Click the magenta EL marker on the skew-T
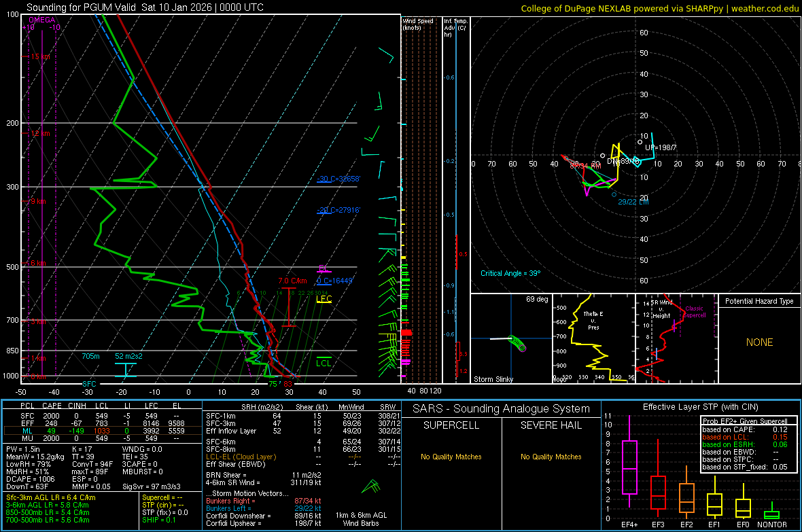Screen dimensions: 802x532 click(x=324, y=268)
